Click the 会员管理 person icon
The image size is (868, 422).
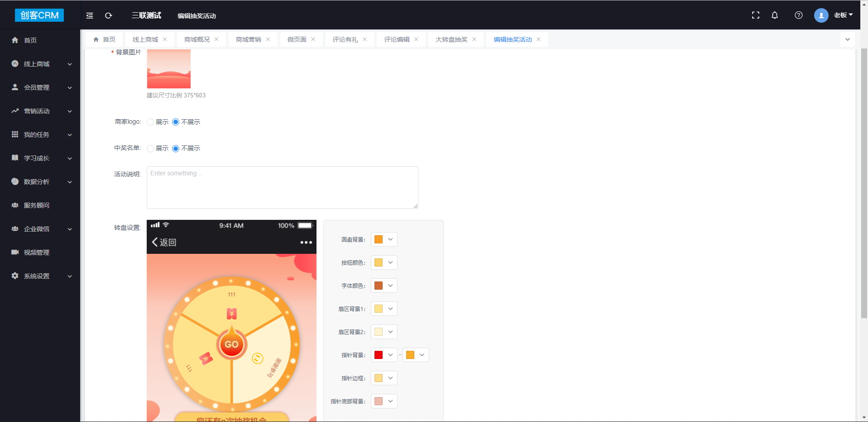point(15,87)
